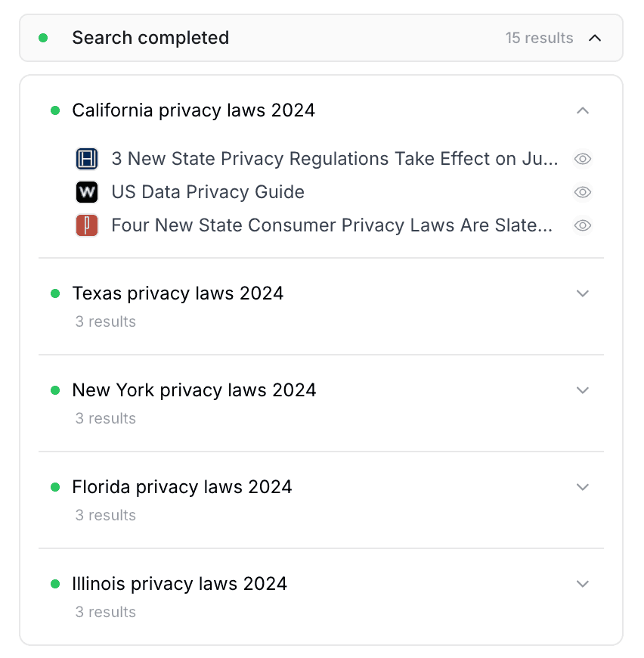The width and height of the screenshot is (644, 658).
Task: Click the blue H favicon source icon
Action: coord(87,159)
